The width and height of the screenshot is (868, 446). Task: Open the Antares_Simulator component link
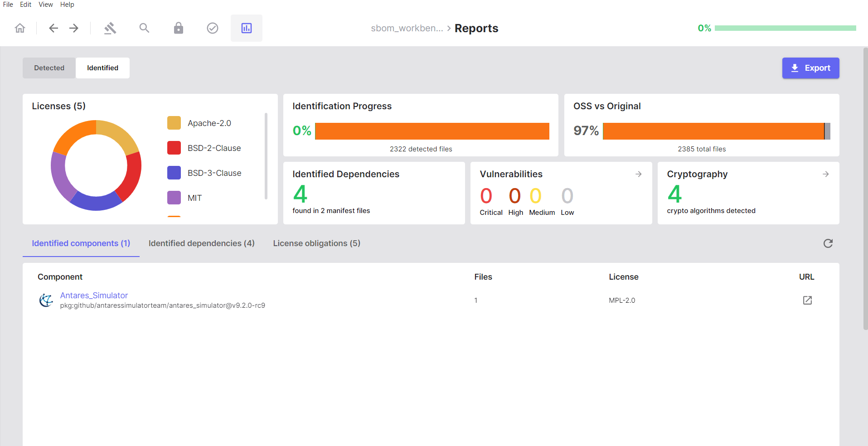94,296
